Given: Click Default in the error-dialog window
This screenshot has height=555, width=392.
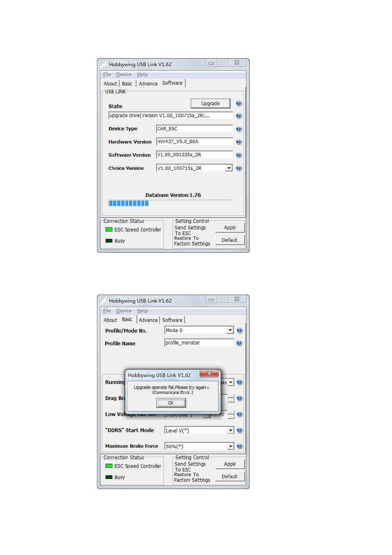Looking at the screenshot, I should coord(230,476).
